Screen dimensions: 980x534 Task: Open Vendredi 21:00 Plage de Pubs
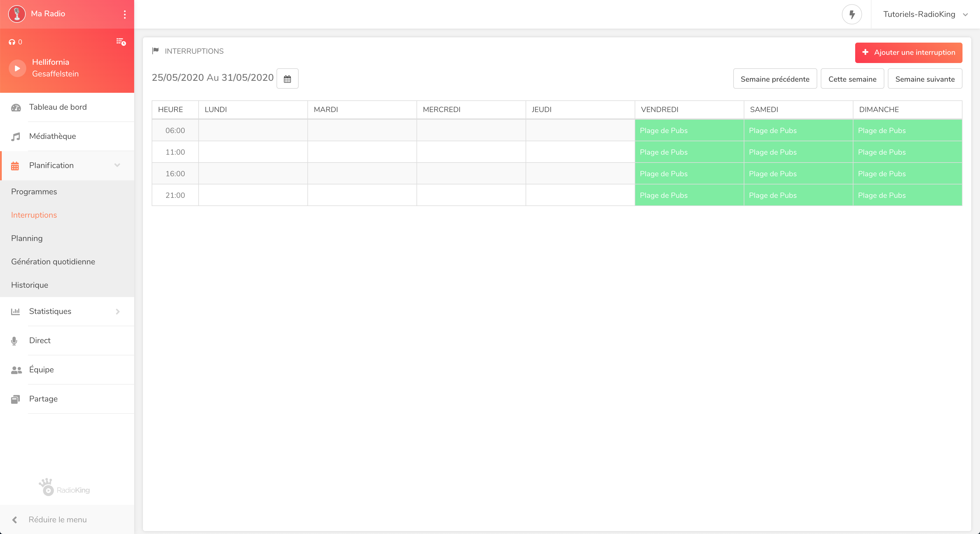(689, 195)
